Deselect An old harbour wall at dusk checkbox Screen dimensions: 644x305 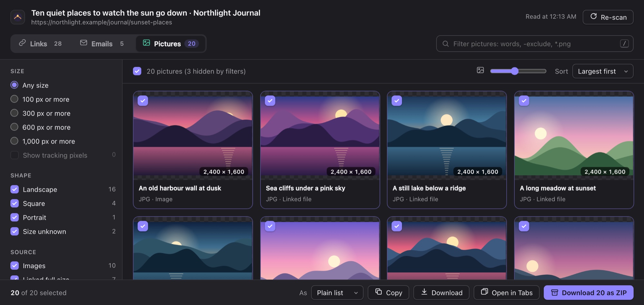coord(143,101)
